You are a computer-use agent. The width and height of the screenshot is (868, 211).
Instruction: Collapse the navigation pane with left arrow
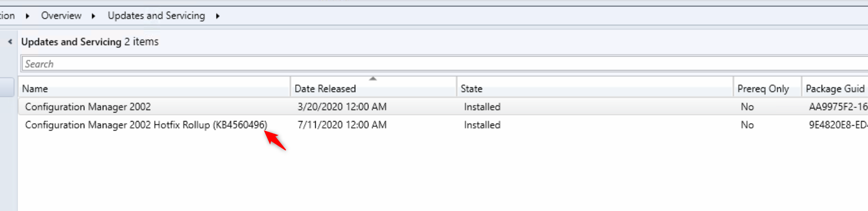tap(10, 42)
